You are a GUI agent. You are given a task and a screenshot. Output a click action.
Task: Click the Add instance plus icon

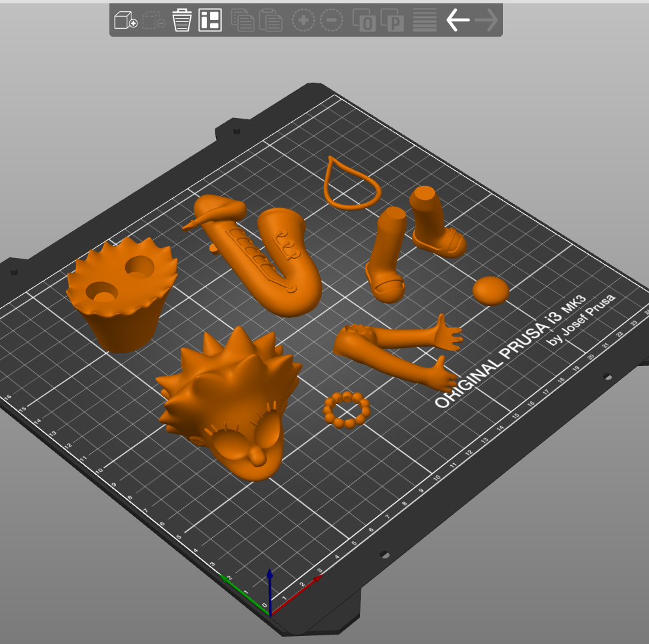[303, 20]
